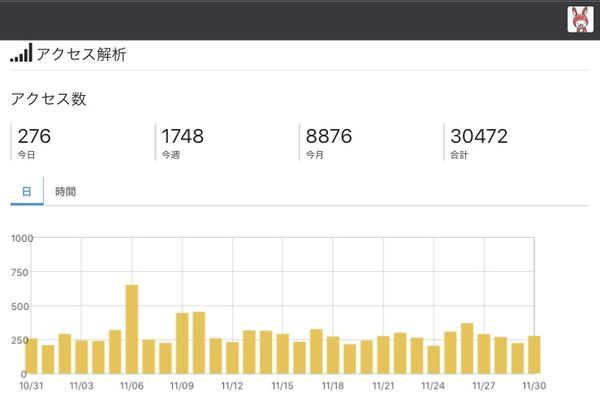Click the 11/03 x-axis date label
This screenshot has height=400, width=600.
click(82, 385)
